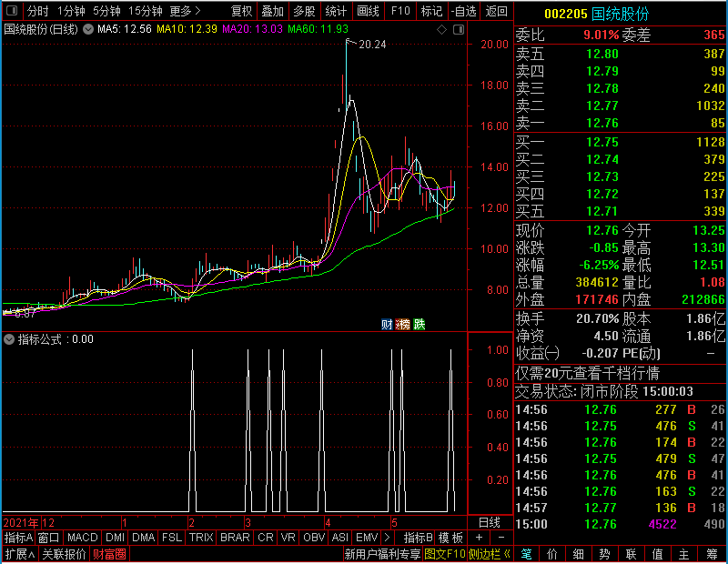The width and height of the screenshot is (728, 564).
Task: Expand the 扩展∧ panel
Action: [20, 554]
